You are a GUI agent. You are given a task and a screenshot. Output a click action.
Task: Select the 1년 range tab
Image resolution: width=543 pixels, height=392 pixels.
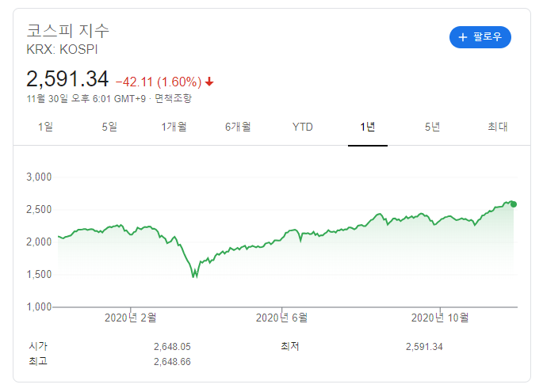pos(368,127)
